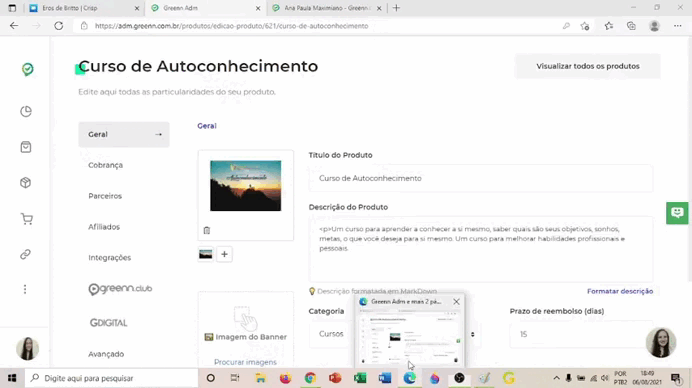Image resolution: width=692 pixels, height=388 pixels.
Task: Select the Greenn Adm window preview thumbnail
Action: (x=409, y=337)
